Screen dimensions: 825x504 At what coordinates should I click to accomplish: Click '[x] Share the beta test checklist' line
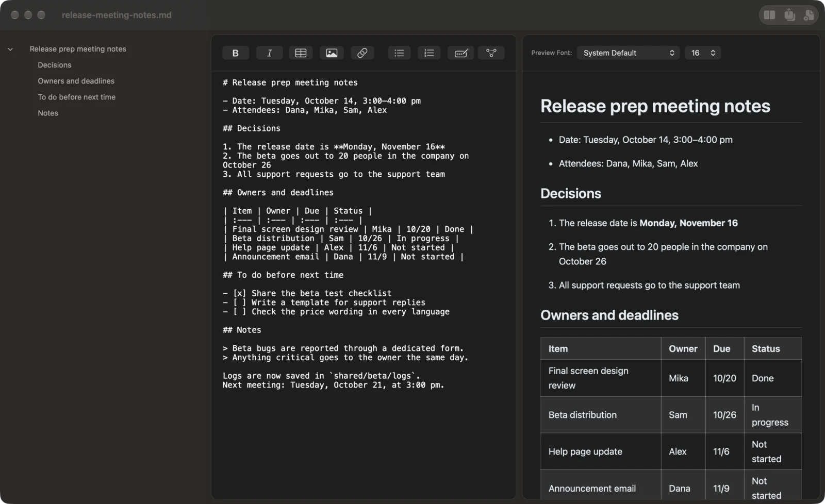coord(307,293)
